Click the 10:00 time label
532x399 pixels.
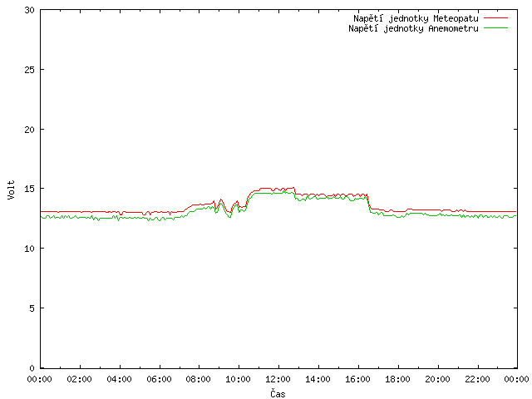239,379
